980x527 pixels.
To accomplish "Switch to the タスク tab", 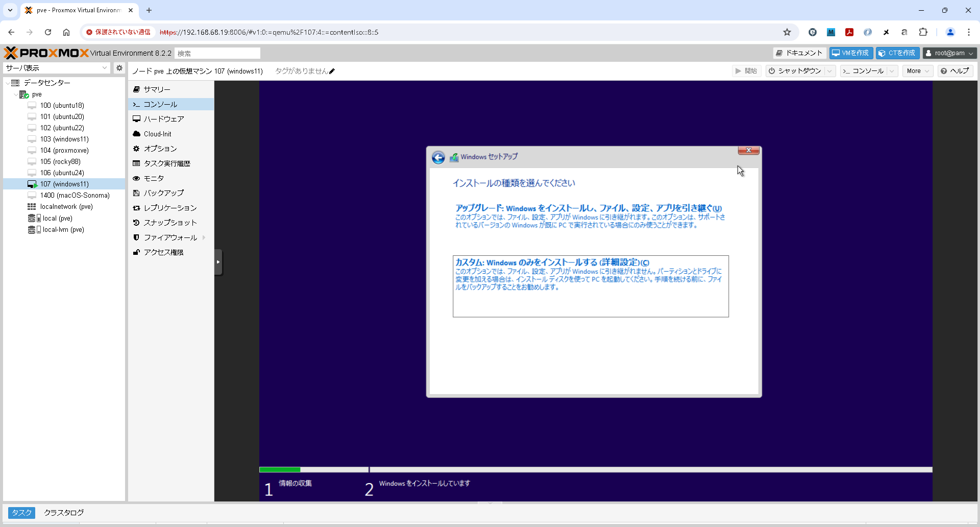I will pos(21,513).
